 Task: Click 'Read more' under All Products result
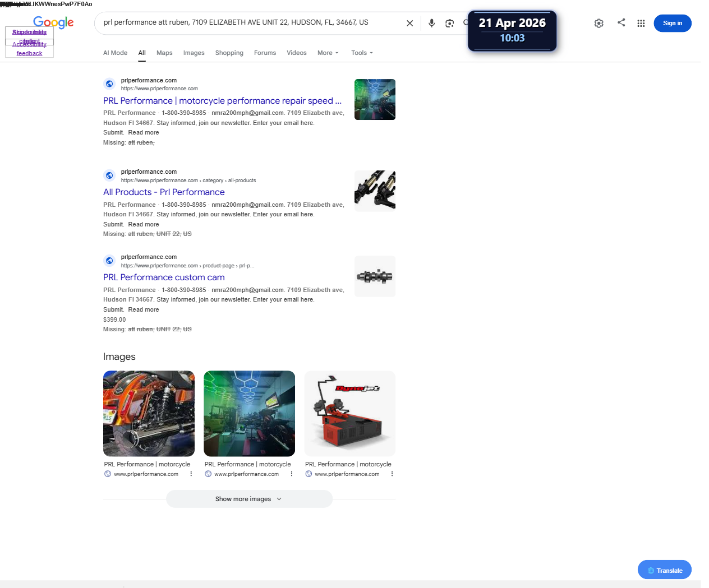click(144, 225)
